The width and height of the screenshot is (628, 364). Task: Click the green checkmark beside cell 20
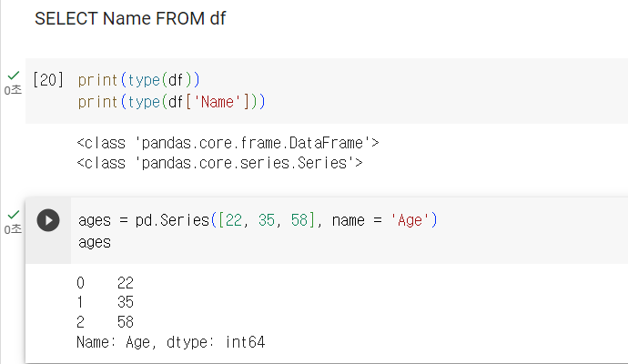pos(14,76)
